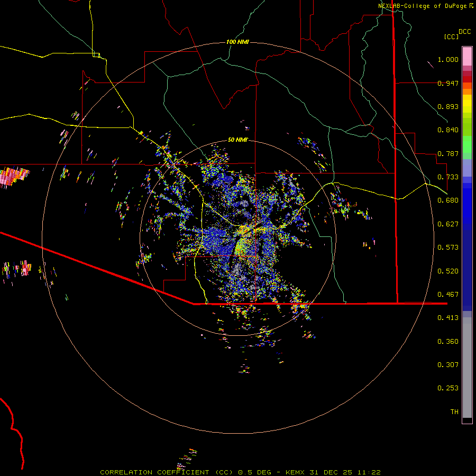476x476 pixels.
Task: Click the 0.627 scale value
Action: pyautogui.click(x=448, y=224)
